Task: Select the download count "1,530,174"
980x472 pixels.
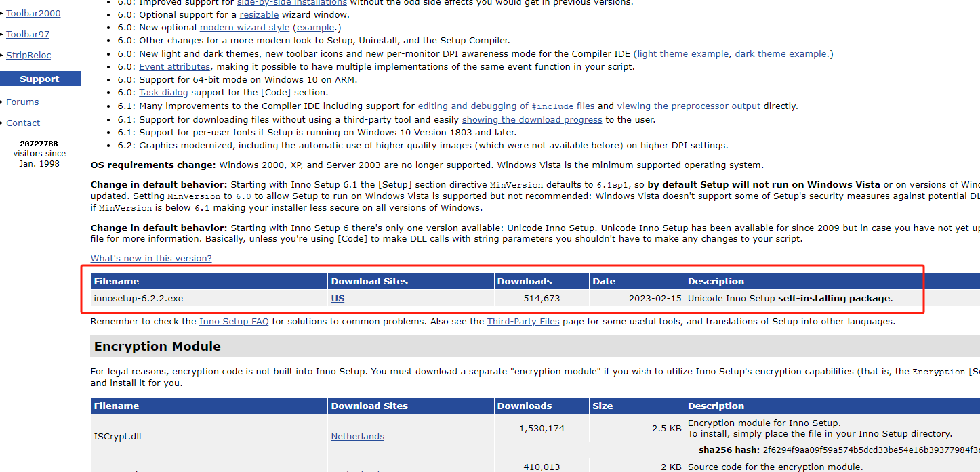Action: coord(542,428)
